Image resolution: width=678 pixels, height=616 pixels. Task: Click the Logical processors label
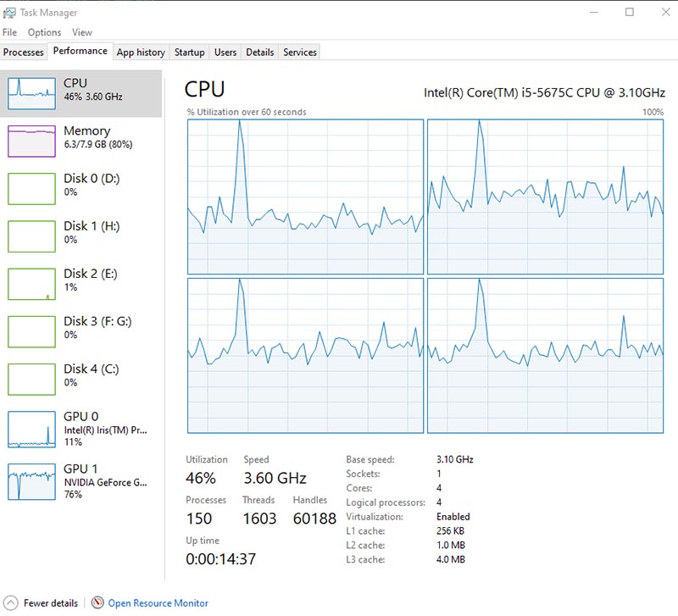[x=386, y=502]
